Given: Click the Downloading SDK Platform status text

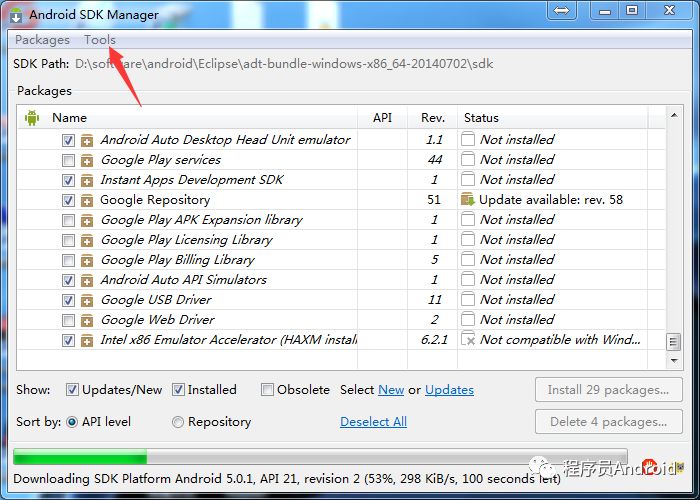Looking at the screenshot, I should 287,479.
